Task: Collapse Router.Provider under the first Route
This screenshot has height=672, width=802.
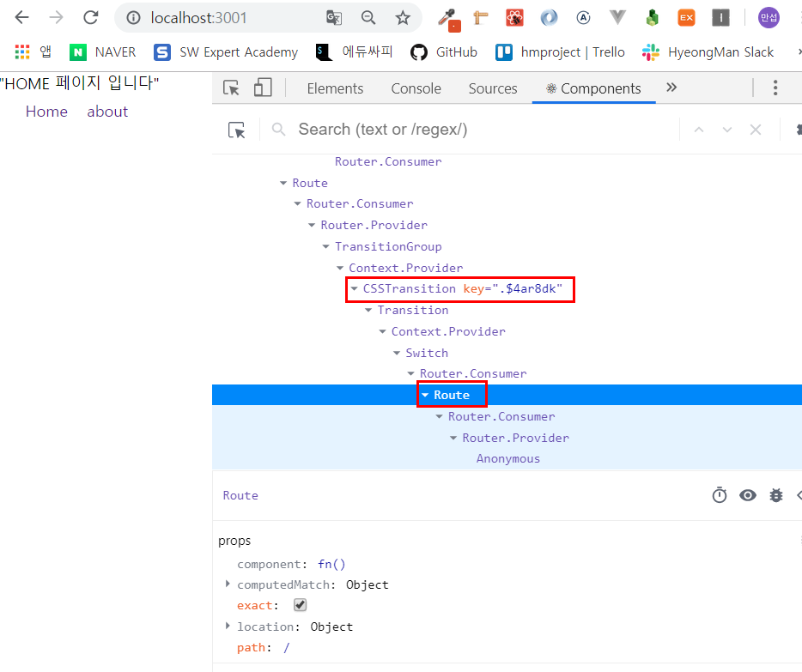Action: 312,225
